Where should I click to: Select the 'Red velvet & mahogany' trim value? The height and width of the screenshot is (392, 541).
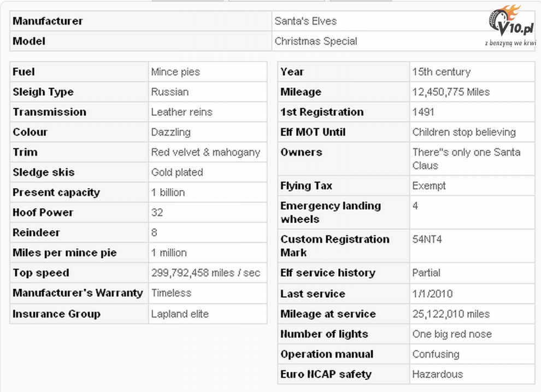coord(205,153)
